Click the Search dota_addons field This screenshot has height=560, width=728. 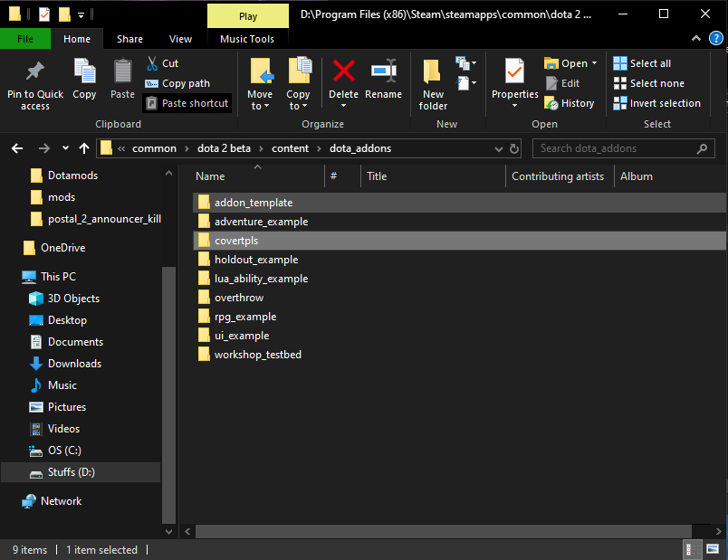[x=624, y=148]
